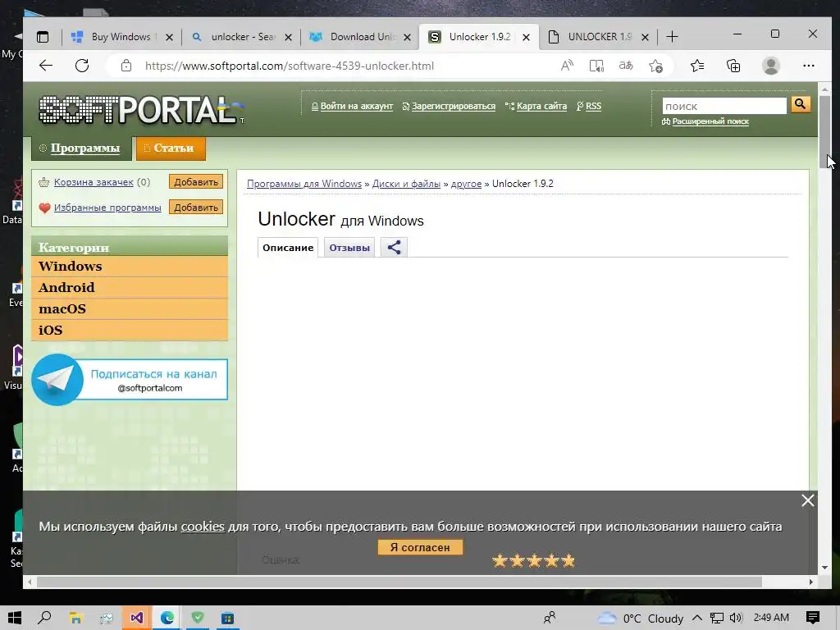Open the Windows Start menu

[x=15, y=618]
